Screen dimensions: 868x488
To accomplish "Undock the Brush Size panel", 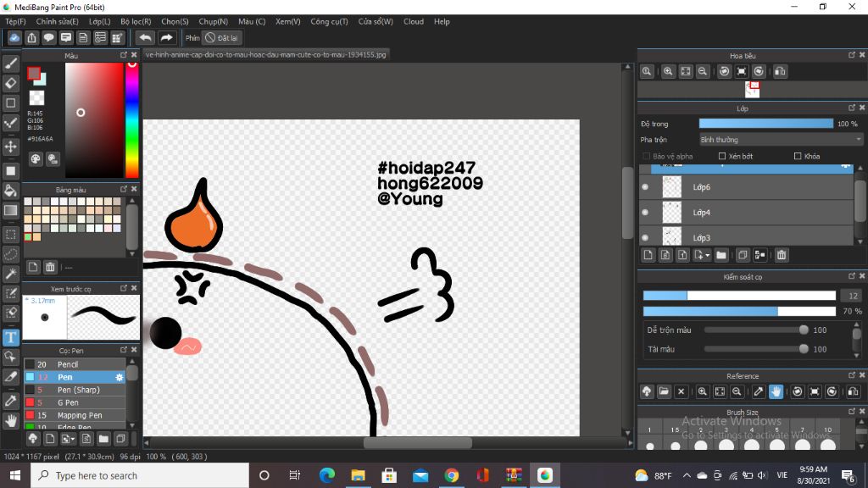I will pos(851,412).
